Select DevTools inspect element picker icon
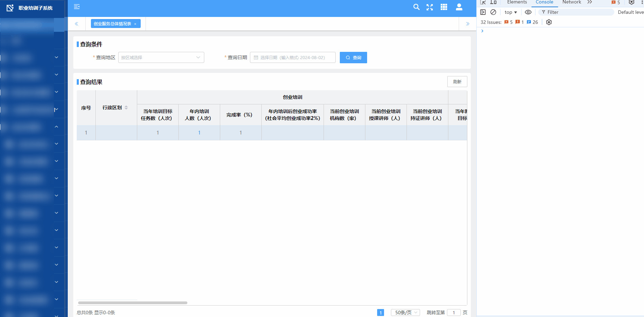The height and width of the screenshot is (317, 644). pyautogui.click(x=483, y=2)
